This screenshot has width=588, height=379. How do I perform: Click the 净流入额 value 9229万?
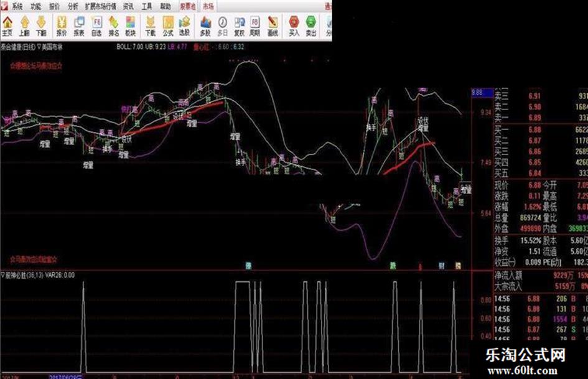coord(563,276)
